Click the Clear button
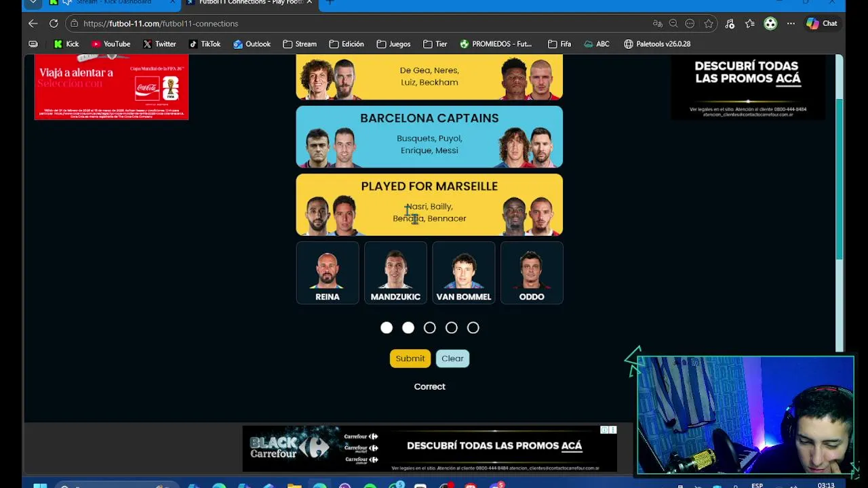Viewport: 868px width, 488px height. 452,359
